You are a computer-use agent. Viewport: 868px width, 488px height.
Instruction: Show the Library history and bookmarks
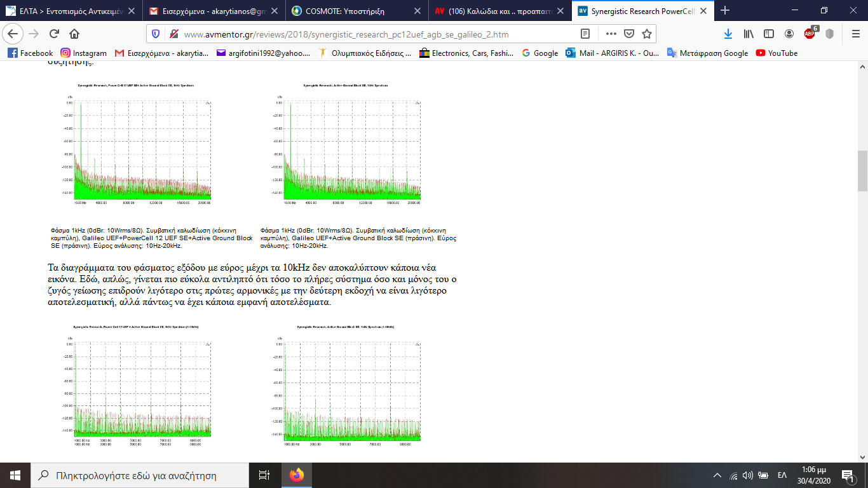click(x=749, y=34)
